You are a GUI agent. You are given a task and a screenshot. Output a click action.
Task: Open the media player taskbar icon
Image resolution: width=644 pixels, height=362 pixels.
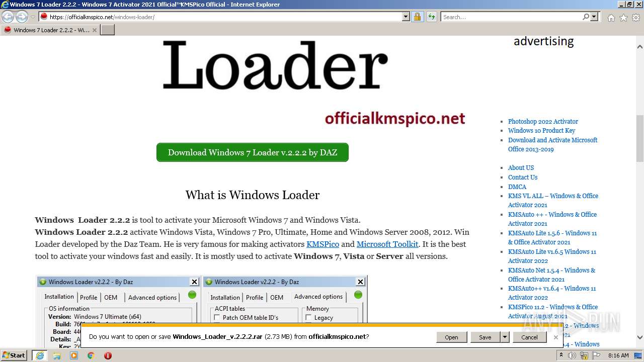pyautogui.click(x=74, y=355)
